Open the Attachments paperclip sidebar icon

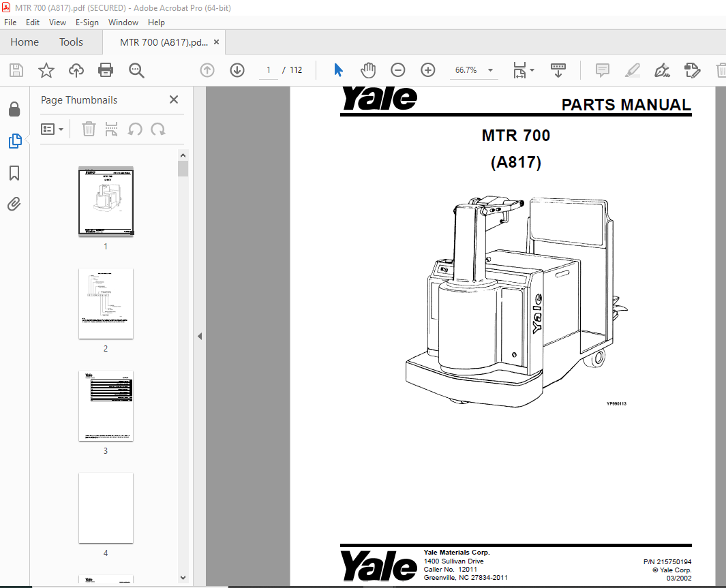tap(14, 204)
